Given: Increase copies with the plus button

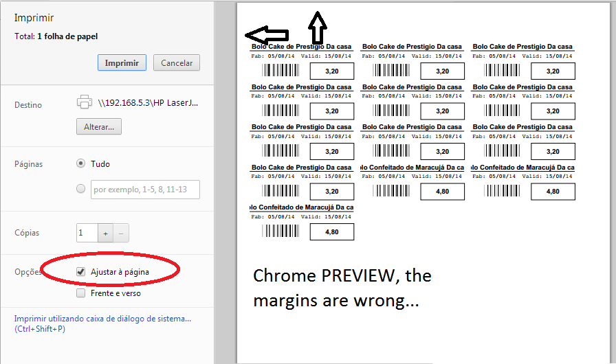Looking at the screenshot, I should 105,234.
